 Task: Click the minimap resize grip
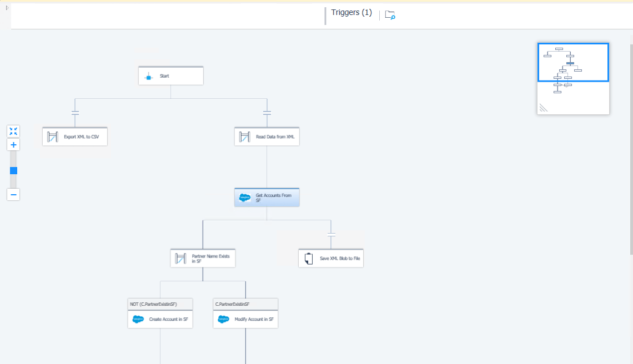(544, 108)
